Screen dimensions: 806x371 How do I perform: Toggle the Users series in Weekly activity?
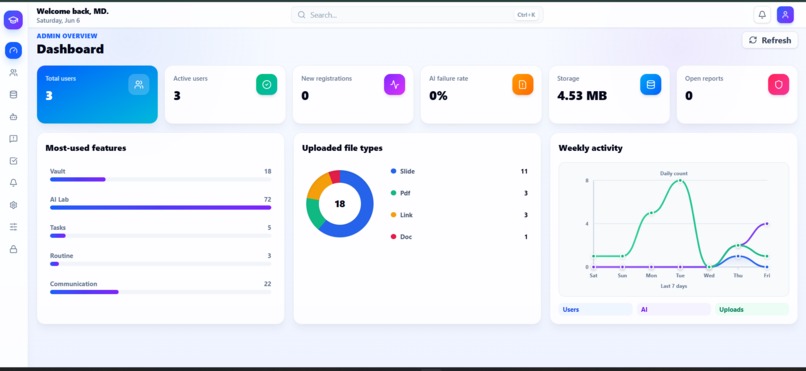click(x=595, y=309)
